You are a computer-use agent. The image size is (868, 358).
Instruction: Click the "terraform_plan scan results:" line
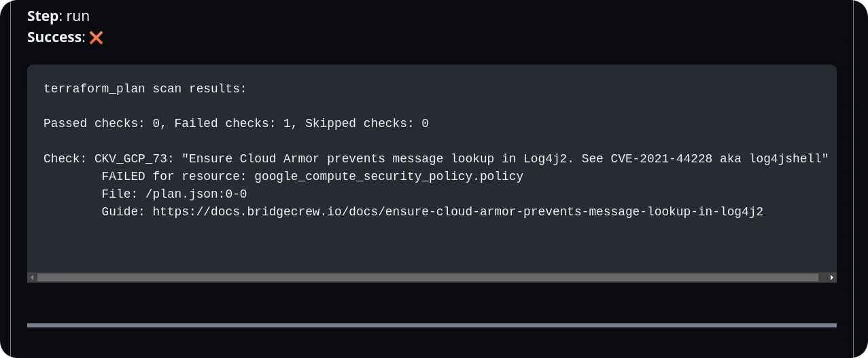pyautogui.click(x=145, y=88)
